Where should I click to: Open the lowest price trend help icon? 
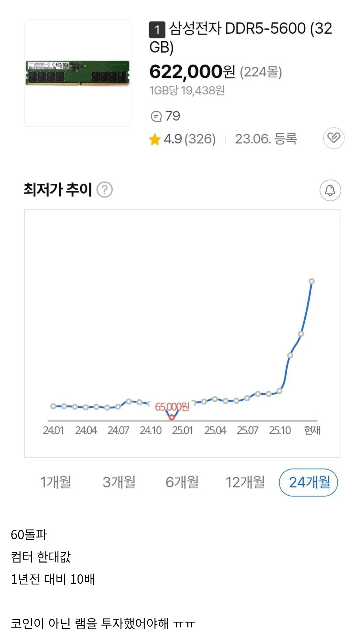point(104,190)
